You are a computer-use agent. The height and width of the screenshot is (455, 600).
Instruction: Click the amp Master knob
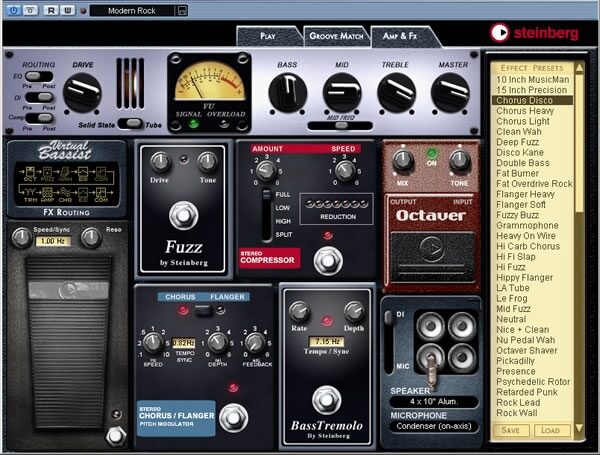tap(450, 92)
